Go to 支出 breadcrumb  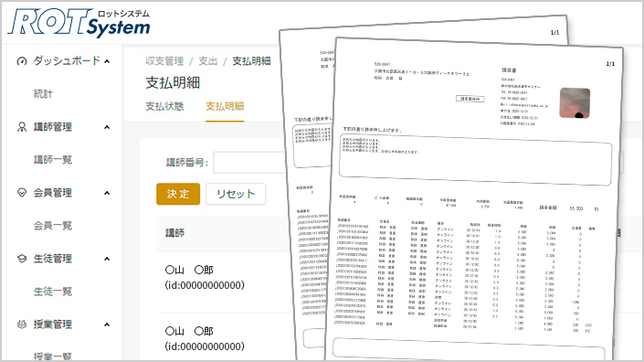tap(208, 61)
